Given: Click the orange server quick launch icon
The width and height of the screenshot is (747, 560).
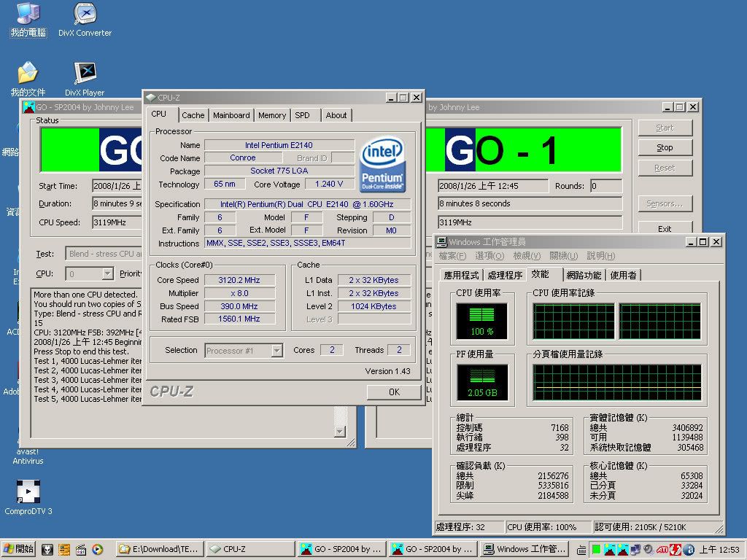Looking at the screenshot, I should [64, 549].
